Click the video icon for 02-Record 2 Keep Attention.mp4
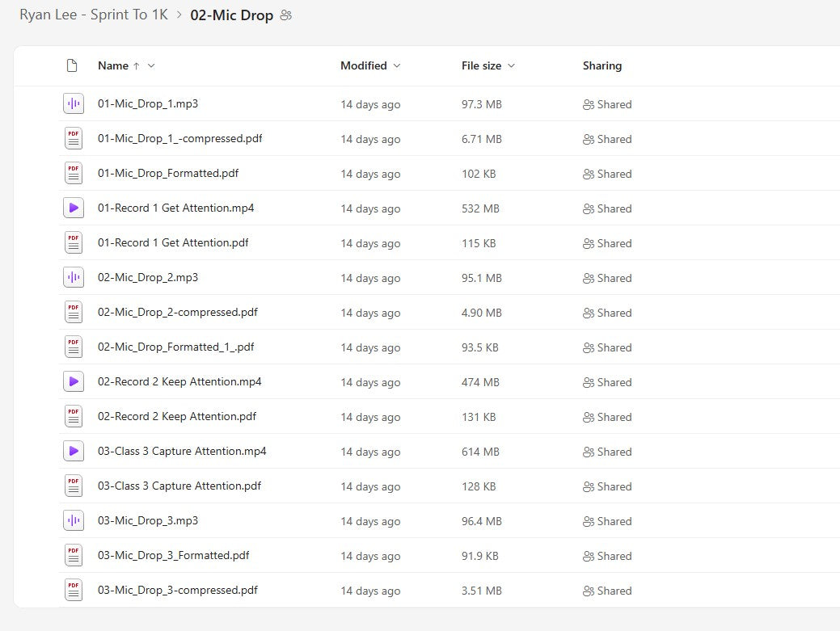This screenshot has height=631, width=840. click(x=74, y=382)
